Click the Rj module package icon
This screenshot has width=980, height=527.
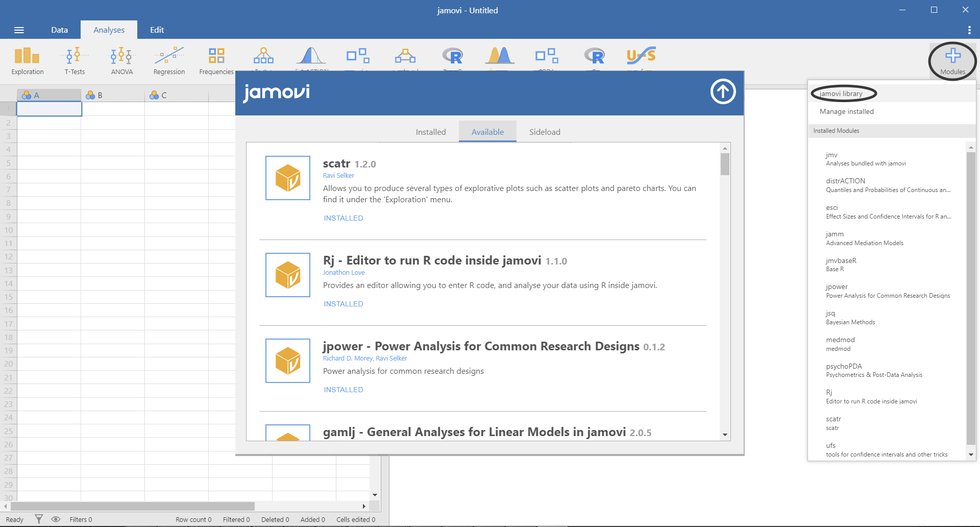point(288,275)
